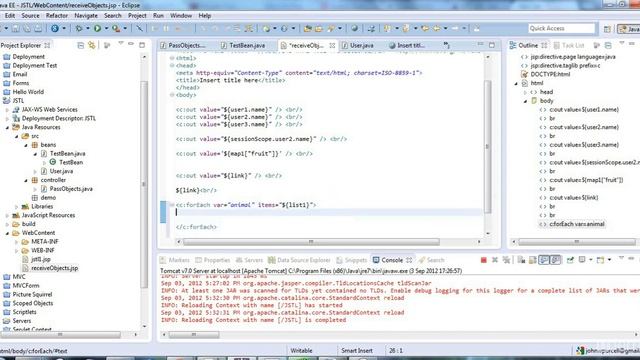Open the Servers view tab
Image resolution: width=640 pixels, height=360 pixels.
249,260
